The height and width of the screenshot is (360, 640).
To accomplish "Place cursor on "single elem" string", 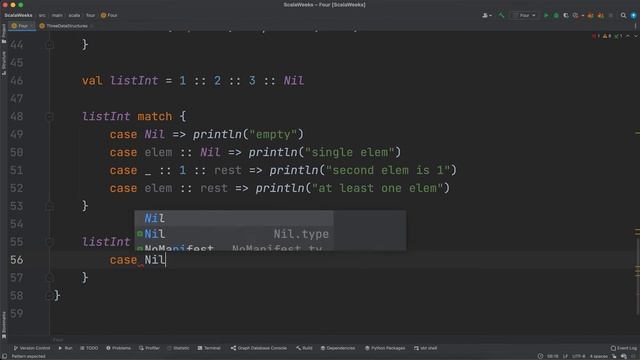I will [350, 152].
